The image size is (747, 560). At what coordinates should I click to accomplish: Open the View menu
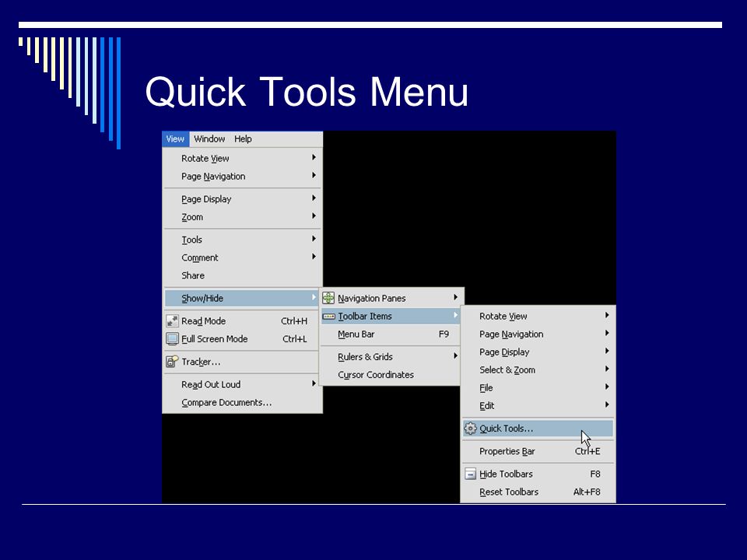coord(175,139)
